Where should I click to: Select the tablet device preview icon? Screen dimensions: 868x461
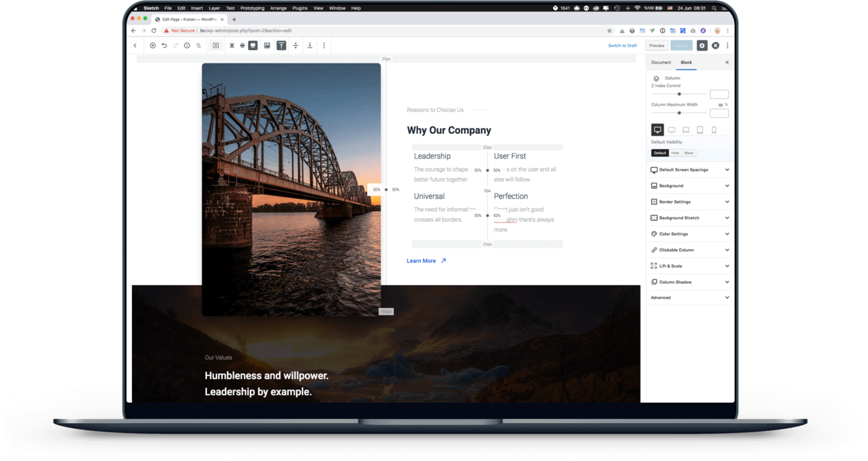[x=700, y=130]
